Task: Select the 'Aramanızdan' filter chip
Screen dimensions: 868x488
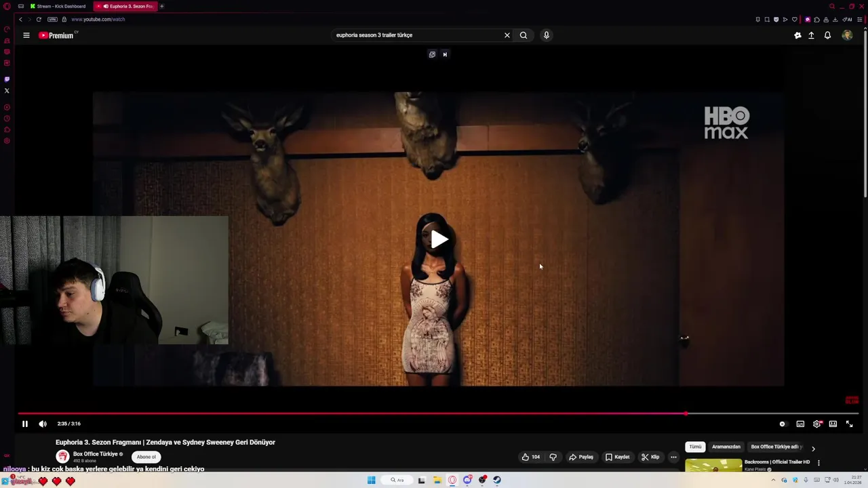Action: 726,447
